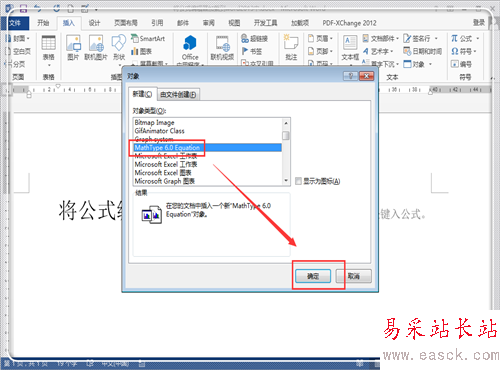Insert a SmartArt graphic
Screen dimensions: 500x370
(x=148, y=38)
